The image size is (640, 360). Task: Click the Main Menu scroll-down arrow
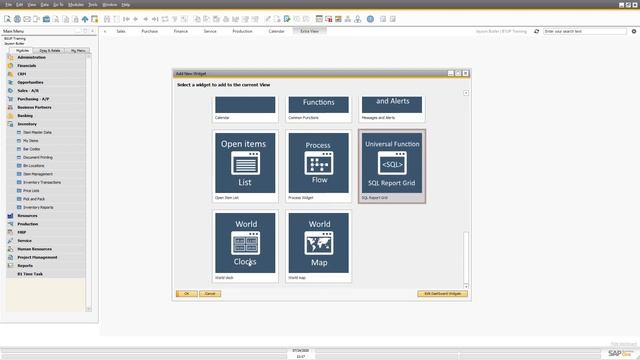point(89,309)
